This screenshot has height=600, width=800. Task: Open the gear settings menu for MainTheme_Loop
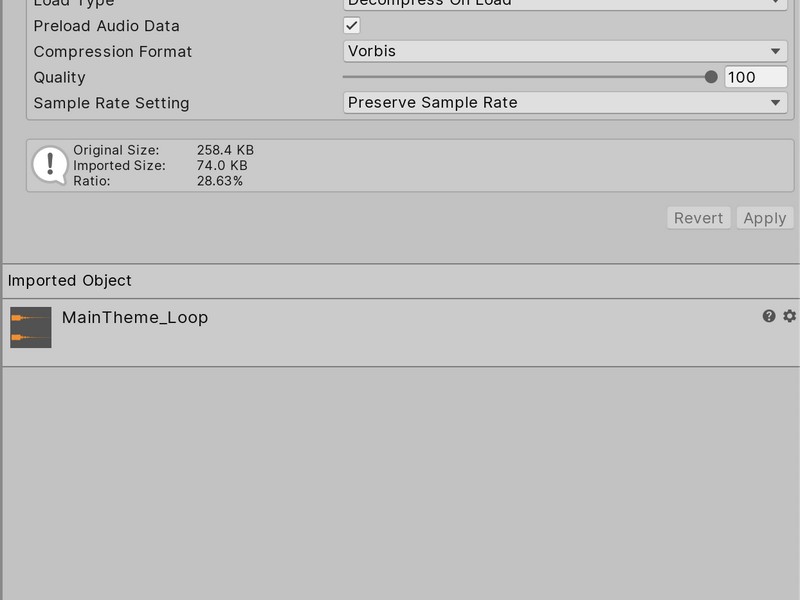[789, 316]
